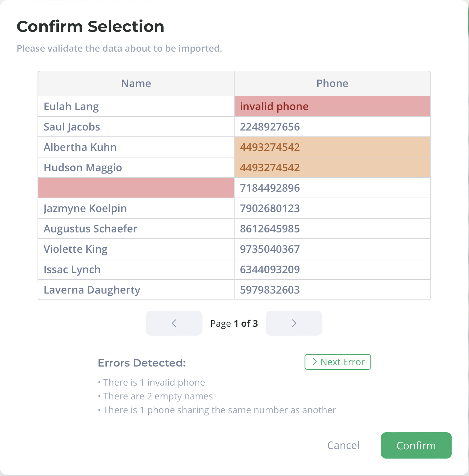Select Augustus Schaefer name cell
This screenshot has height=476, width=469.
tap(136, 229)
